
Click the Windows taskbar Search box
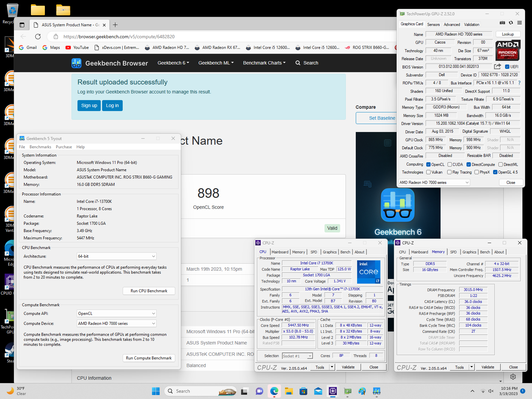[200, 391]
